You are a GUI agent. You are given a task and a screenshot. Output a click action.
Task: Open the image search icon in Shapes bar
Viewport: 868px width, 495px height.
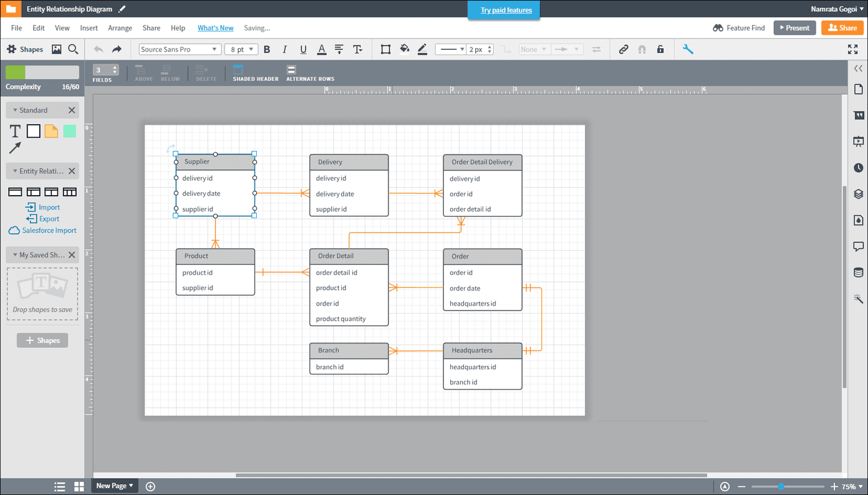tap(56, 49)
